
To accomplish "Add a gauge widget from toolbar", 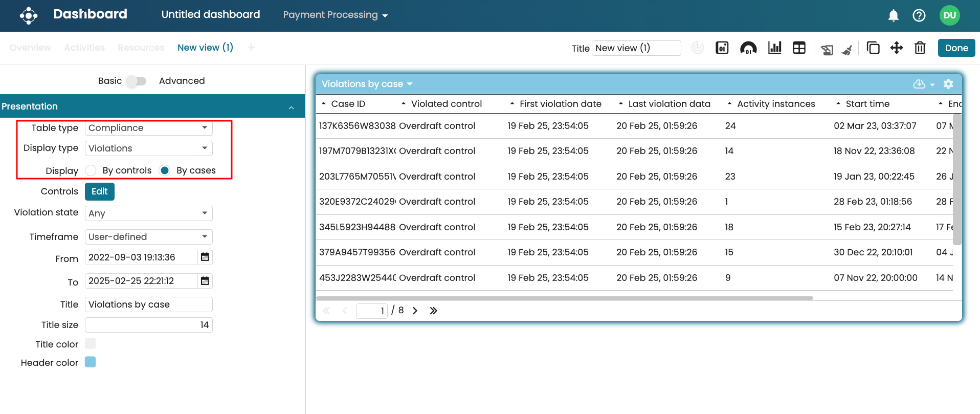I will point(748,48).
